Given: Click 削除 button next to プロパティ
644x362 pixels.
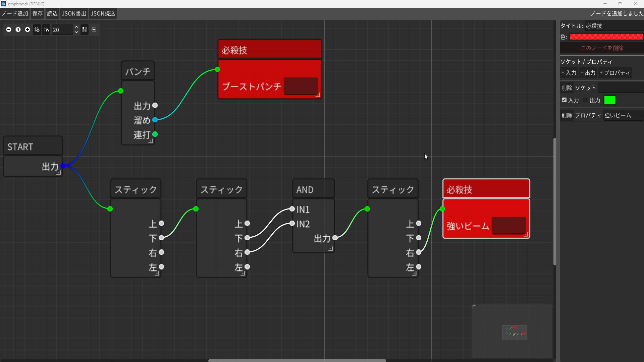Looking at the screenshot, I should click(567, 115).
